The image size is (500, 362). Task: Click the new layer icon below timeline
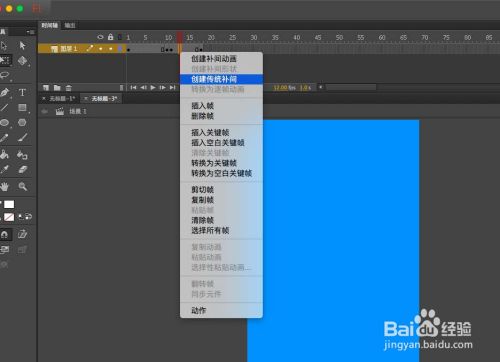click(46, 88)
